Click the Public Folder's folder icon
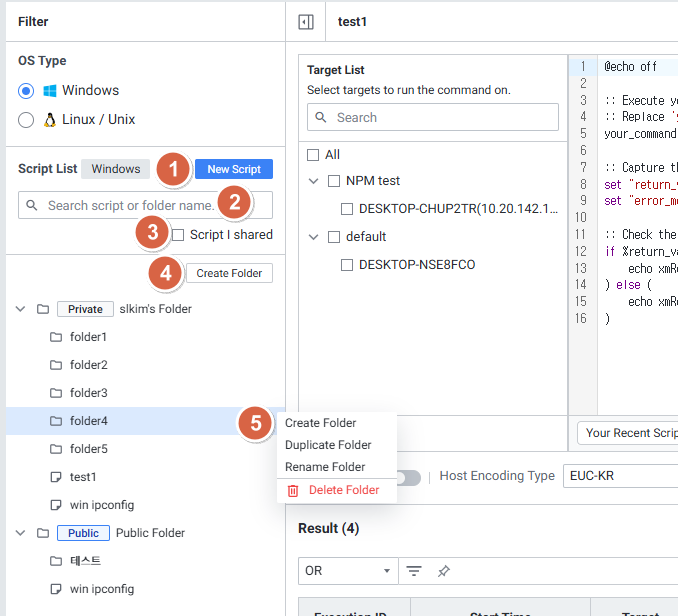 (x=42, y=533)
